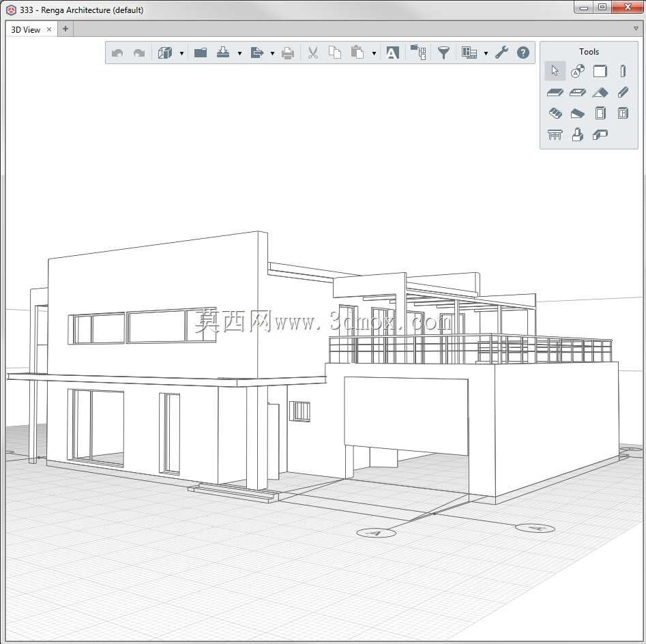Expand the Export options dropdown arrow
This screenshot has height=644, width=646.
[272, 53]
